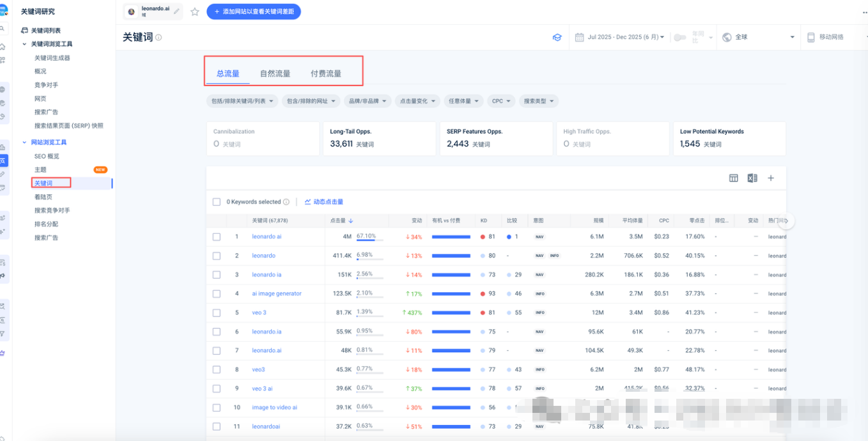Click the leonardo.ai site favicon
The width and height of the screenshot is (868, 441).
(132, 12)
